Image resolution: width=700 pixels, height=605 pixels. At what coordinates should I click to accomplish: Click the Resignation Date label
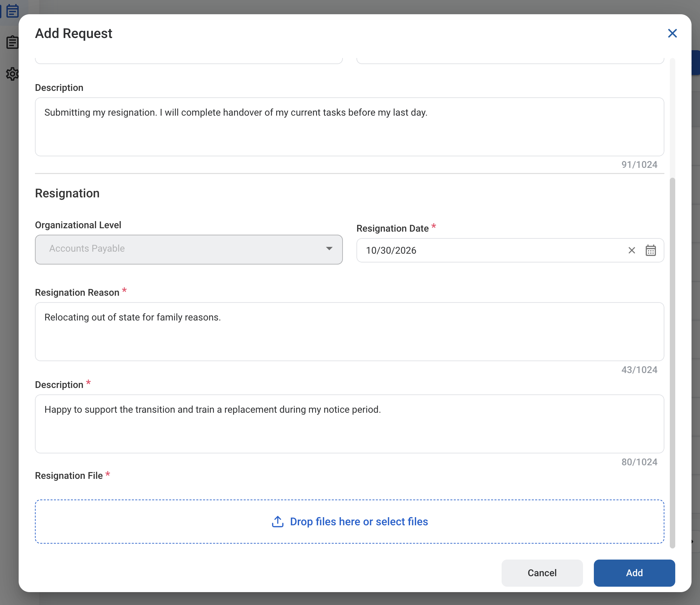392,229
